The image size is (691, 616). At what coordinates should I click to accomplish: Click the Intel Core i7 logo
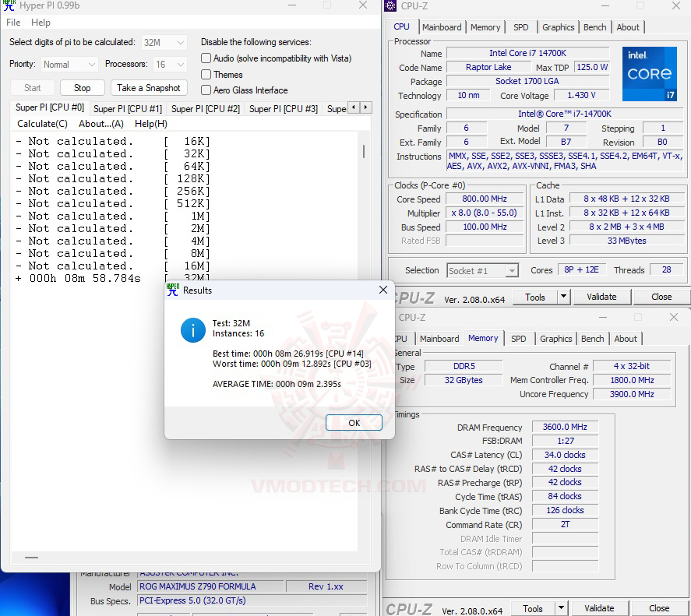pos(649,73)
